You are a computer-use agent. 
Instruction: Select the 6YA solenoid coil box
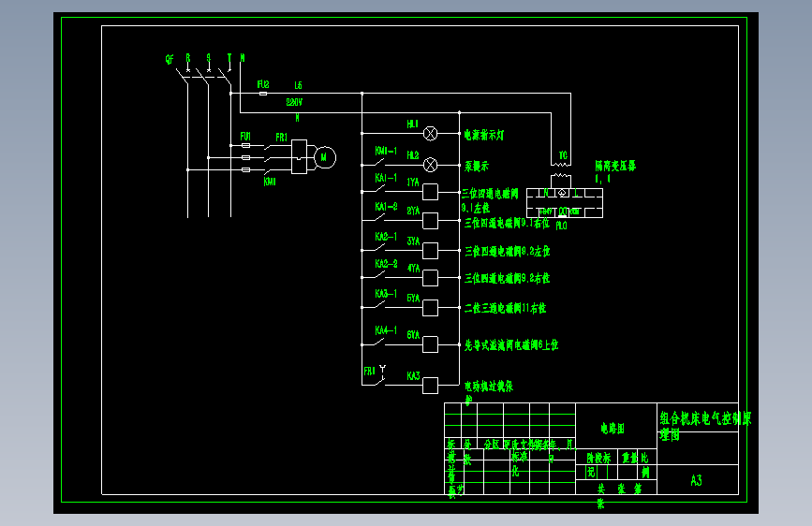(x=430, y=344)
